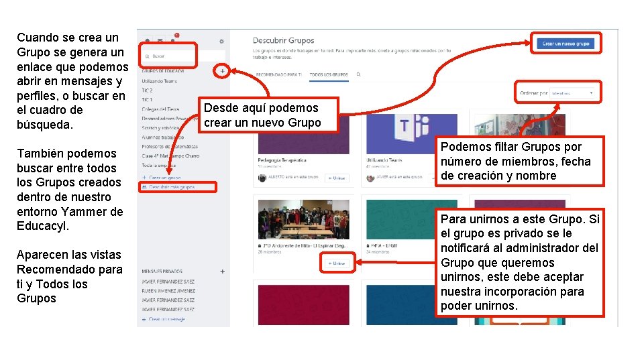Click the search magnifier beside Todos los Grupos
Image resolution: width=644 pixels, height=362 pixels.
pyautogui.click(x=358, y=74)
